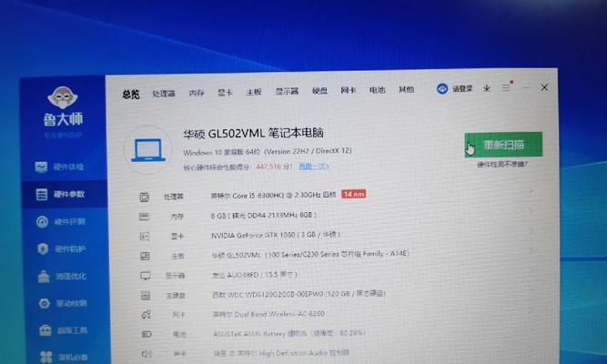The image size is (607, 364).
Task: Click the download arrow icon in title bar
Action: click(487, 88)
